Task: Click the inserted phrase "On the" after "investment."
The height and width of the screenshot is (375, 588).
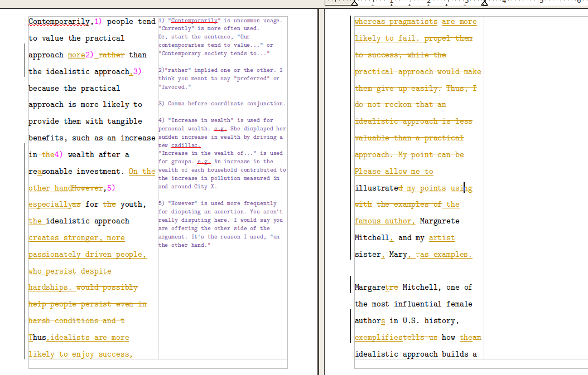Action: tap(142, 172)
